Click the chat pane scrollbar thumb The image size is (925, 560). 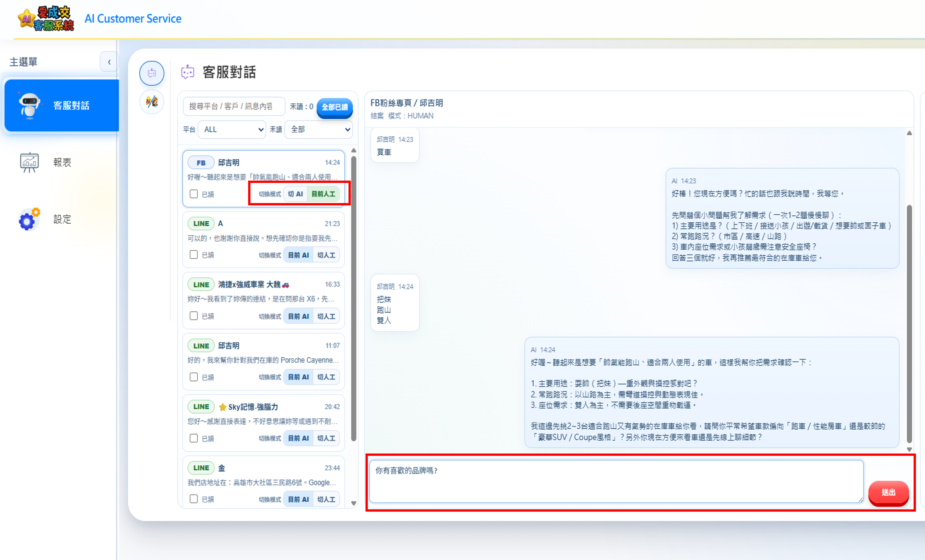tap(909, 324)
